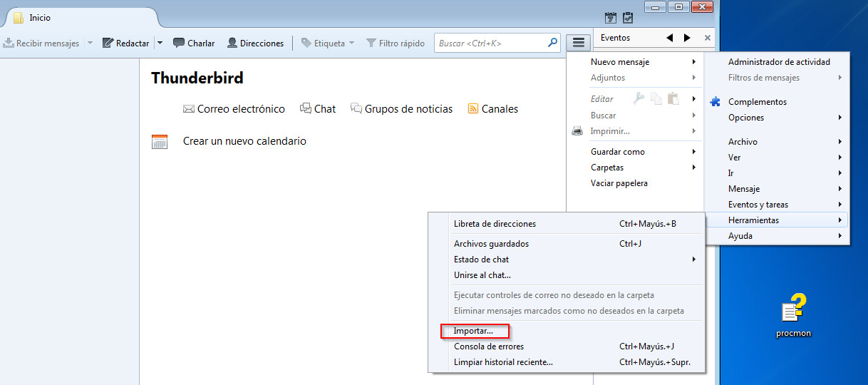The image size is (868, 385).
Task: Click the printer icon beside Imprimir
Action: point(577,131)
